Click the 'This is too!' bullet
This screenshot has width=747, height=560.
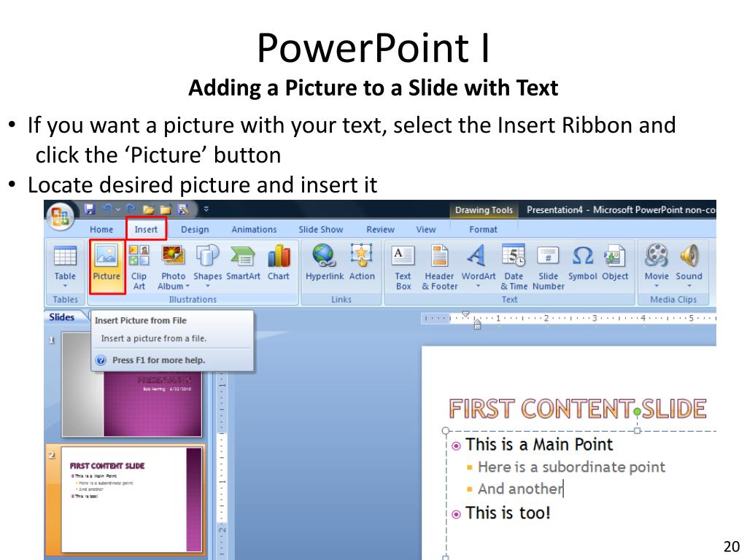pyautogui.click(x=508, y=513)
